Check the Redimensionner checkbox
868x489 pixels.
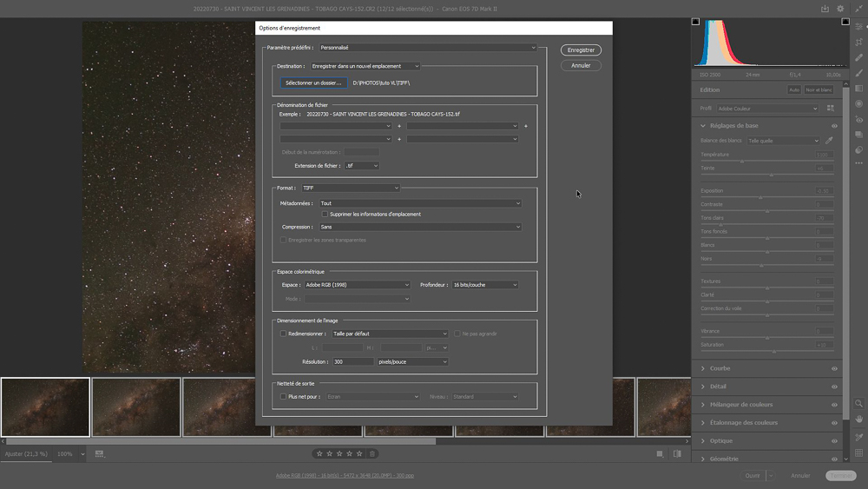pyautogui.click(x=284, y=334)
